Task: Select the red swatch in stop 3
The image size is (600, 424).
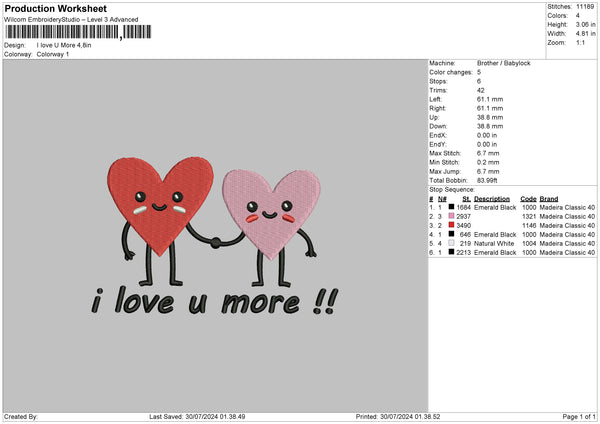Action: tap(452, 225)
